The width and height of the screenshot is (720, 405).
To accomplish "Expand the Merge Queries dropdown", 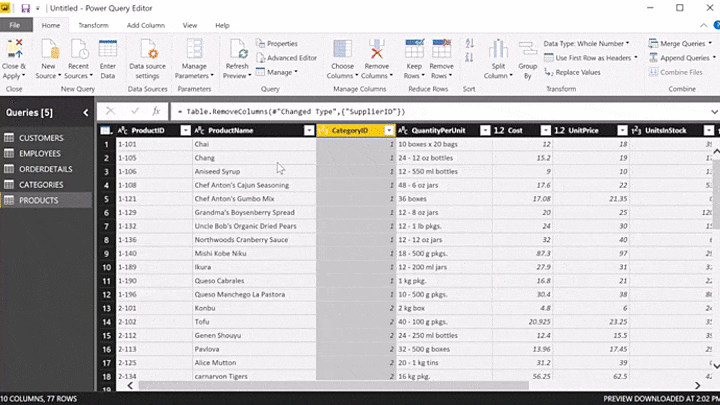I will coord(710,44).
